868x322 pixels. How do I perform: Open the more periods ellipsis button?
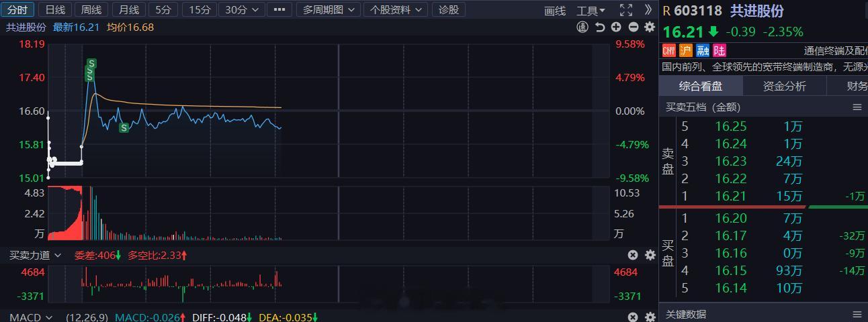[279, 9]
